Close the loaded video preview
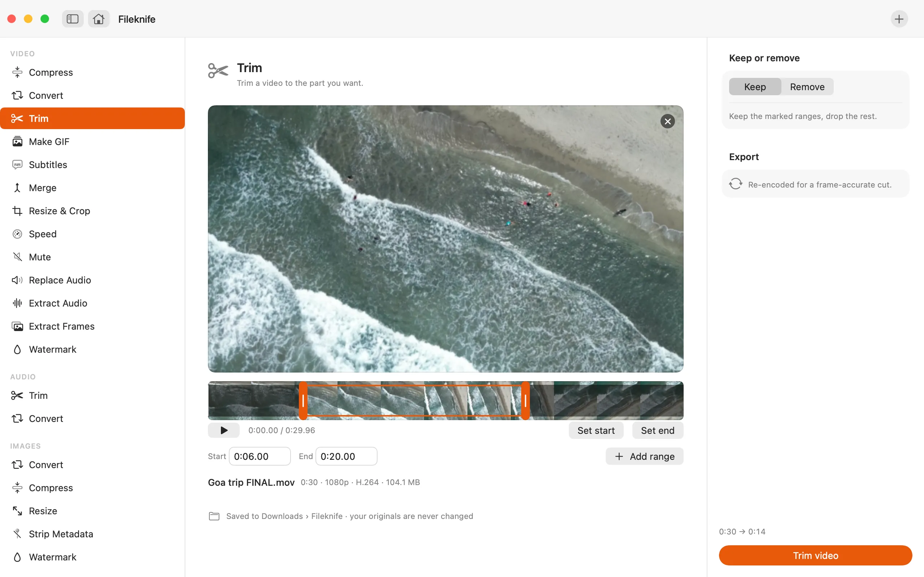The image size is (924, 577). 667,122
